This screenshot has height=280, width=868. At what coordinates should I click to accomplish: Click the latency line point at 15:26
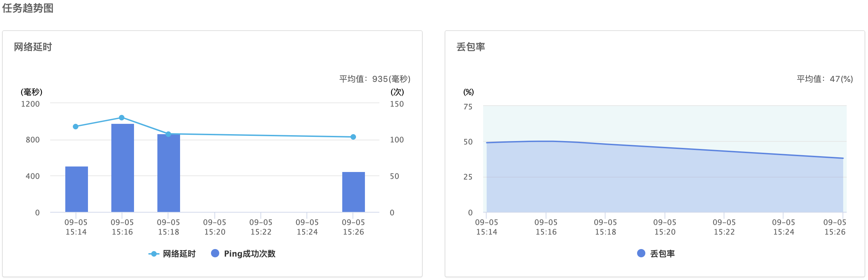(x=353, y=137)
